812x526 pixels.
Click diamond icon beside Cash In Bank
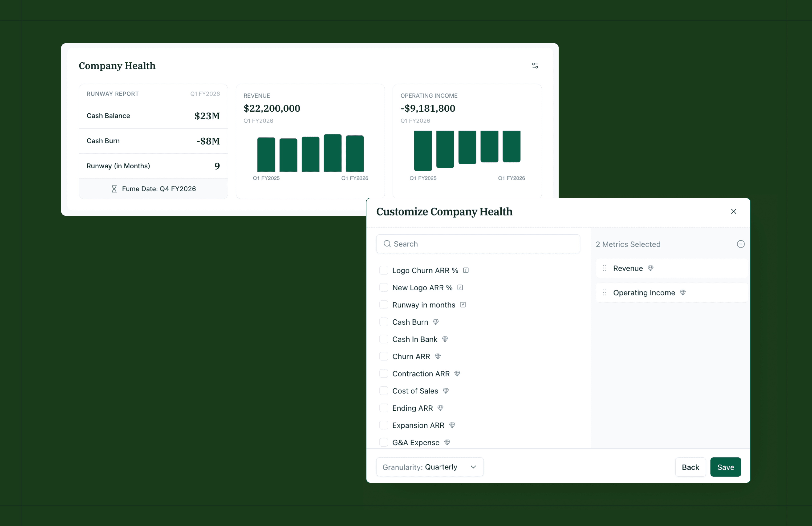445,340
